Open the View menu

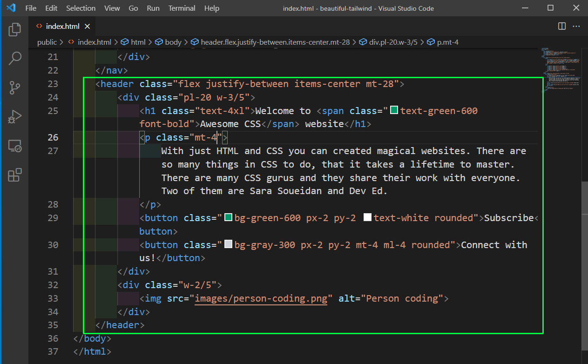coord(112,8)
